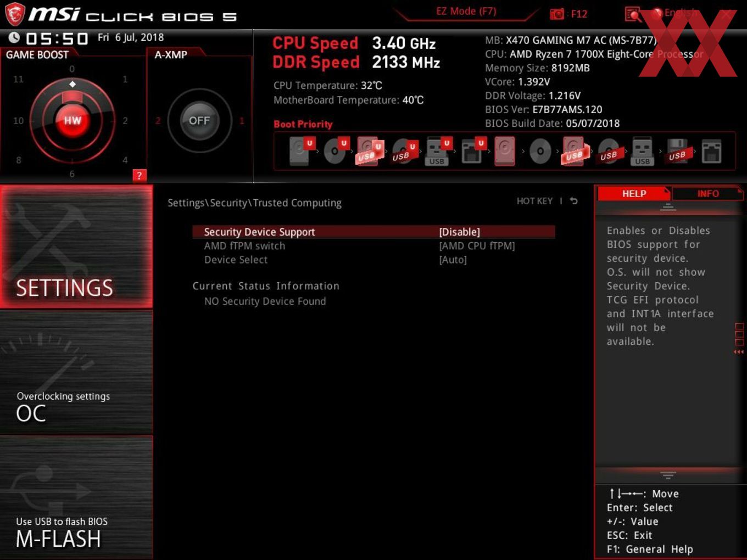Screen dimensions: 747x560
Task: Go back with the return arrow icon
Action: tap(573, 201)
